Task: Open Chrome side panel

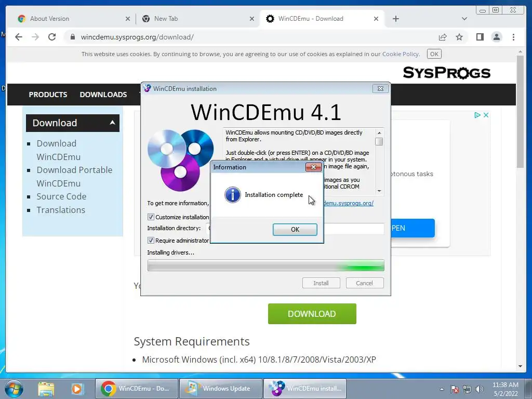Action: (480, 37)
